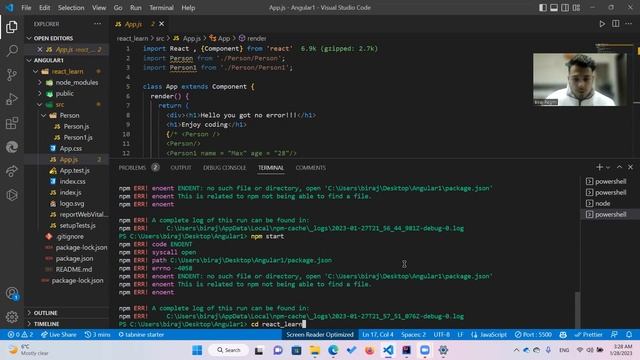640x360 pixels.
Task: Split the editor to the right
Action: [x=616, y=24]
